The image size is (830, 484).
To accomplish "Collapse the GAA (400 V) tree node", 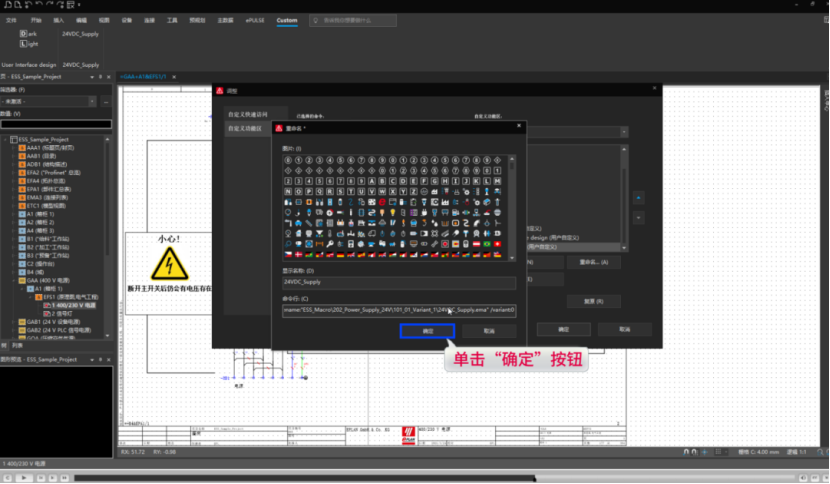I will click(14, 281).
